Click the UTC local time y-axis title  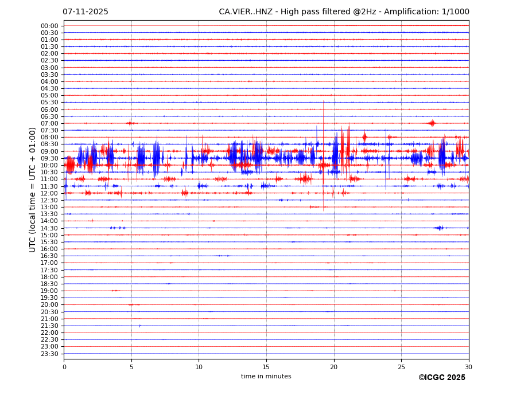(x=33, y=189)
